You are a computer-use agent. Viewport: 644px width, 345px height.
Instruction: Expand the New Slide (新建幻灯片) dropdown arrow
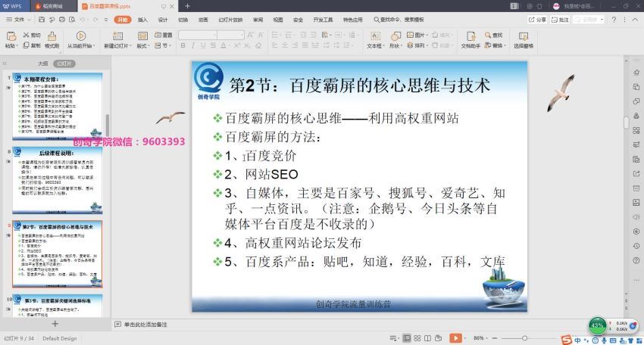click(x=130, y=46)
